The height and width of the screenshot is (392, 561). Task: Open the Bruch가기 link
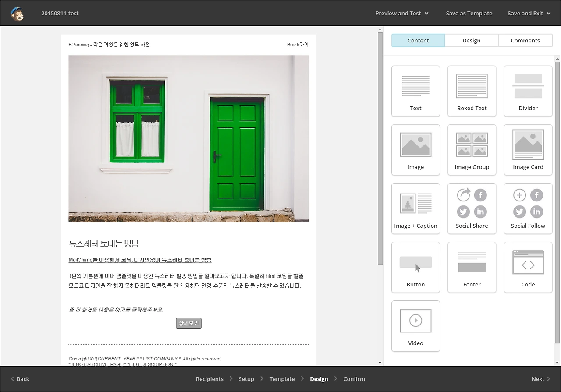click(298, 45)
